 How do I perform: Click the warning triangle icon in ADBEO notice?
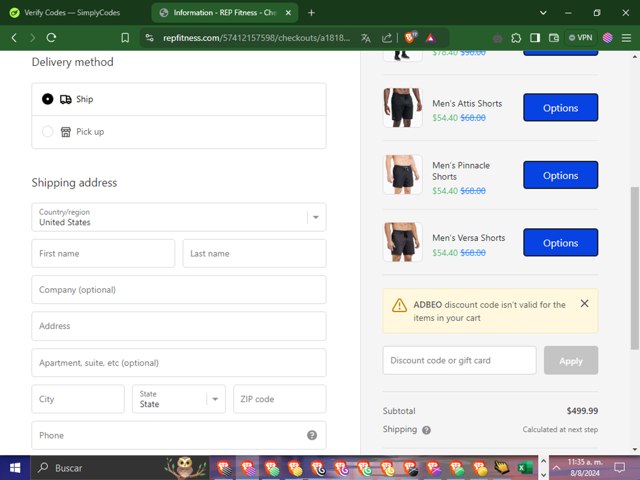pyautogui.click(x=399, y=305)
